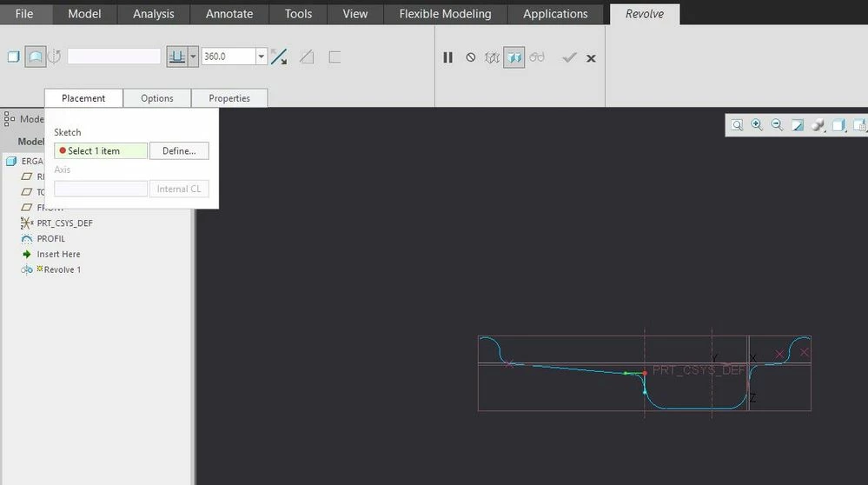Switch to the Model ribbon tab
Image resolution: width=868 pixels, height=485 pixels.
coord(84,13)
